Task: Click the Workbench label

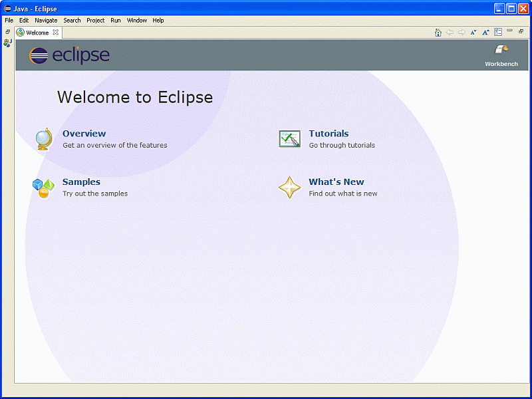Action: pyautogui.click(x=501, y=64)
